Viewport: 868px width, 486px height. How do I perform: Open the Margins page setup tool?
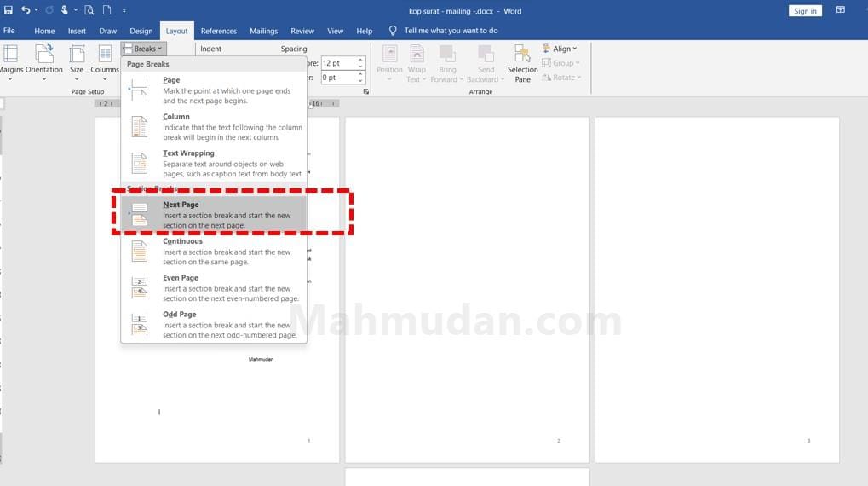coord(12,60)
